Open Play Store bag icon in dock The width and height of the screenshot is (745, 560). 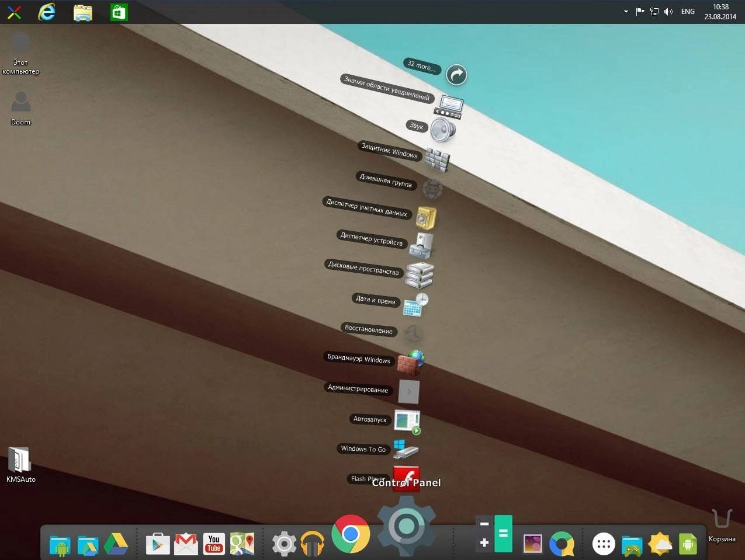[158, 544]
